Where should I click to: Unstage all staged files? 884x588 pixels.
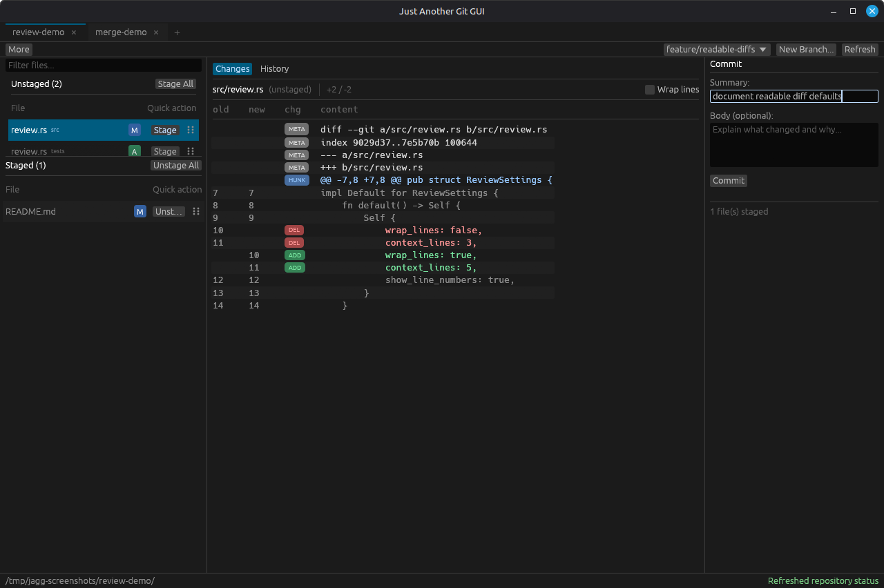176,166
